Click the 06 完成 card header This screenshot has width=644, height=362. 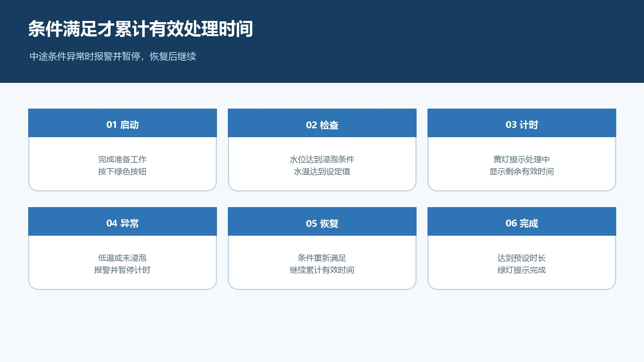(522, 222)
